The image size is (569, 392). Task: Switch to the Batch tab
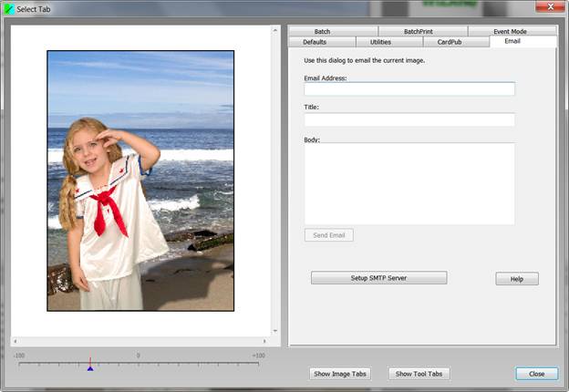point(322,31)
